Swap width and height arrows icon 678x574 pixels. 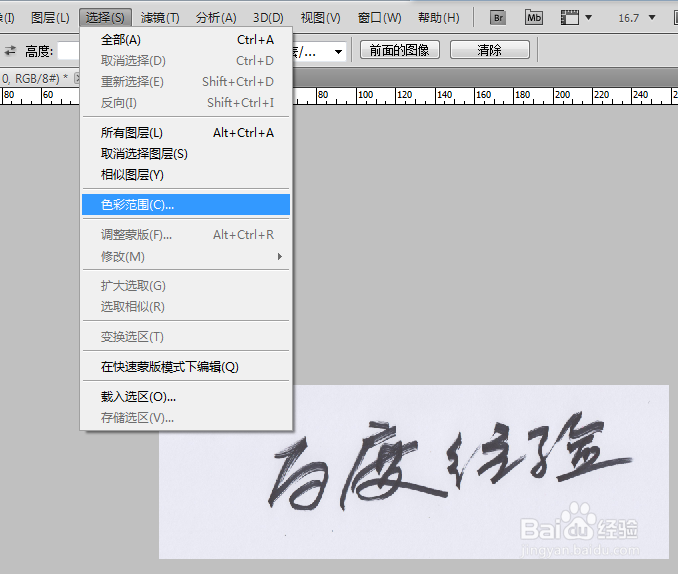tap(10, 51)
